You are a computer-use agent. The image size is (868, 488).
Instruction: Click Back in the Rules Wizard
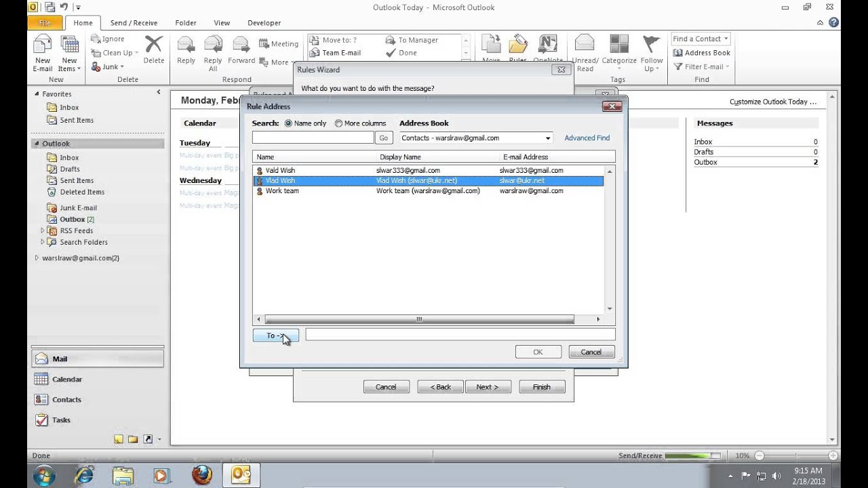[x=440, y=387]
